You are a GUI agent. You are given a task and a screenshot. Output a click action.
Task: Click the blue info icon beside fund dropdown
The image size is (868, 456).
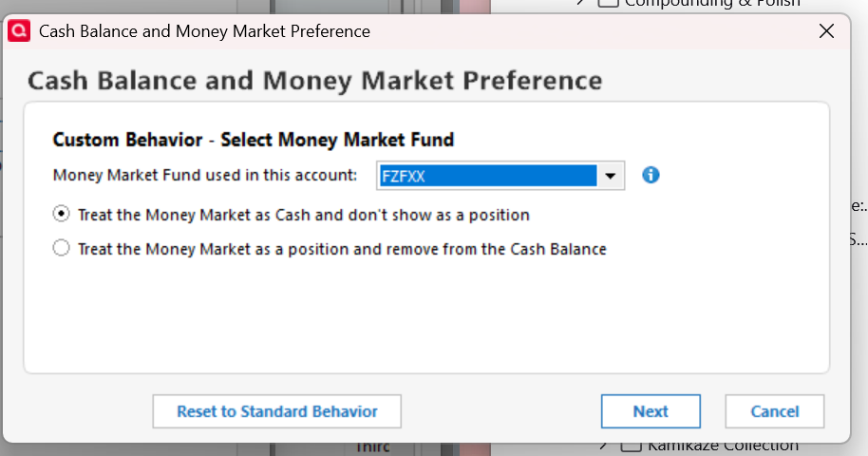(651, 175)
